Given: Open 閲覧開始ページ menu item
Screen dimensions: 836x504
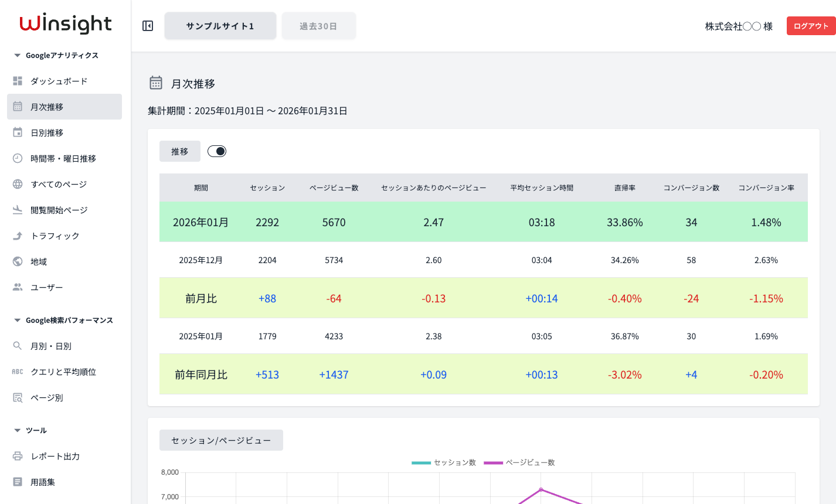Looking at the screenshot, I should point(64,210).
